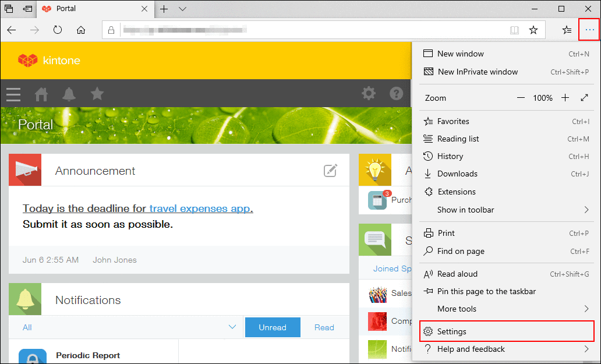Select History in the Edge menu

pyautogui.click(x=451, y=156)
